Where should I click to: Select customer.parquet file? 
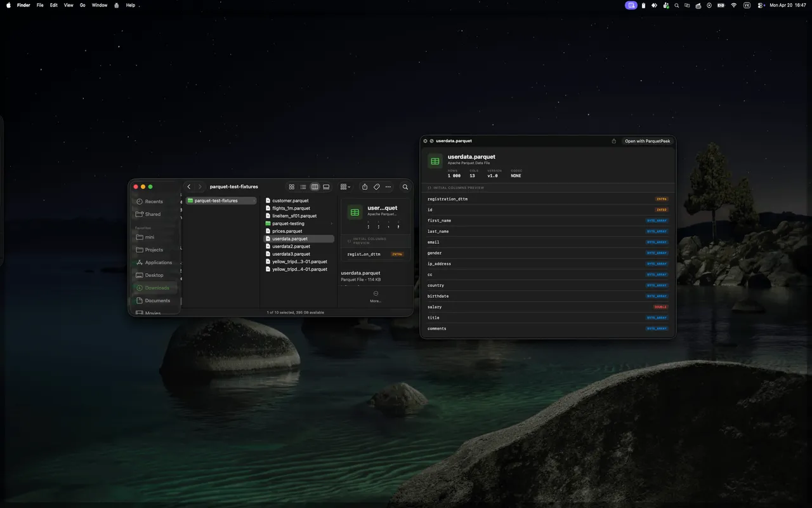tap(298, 201)
